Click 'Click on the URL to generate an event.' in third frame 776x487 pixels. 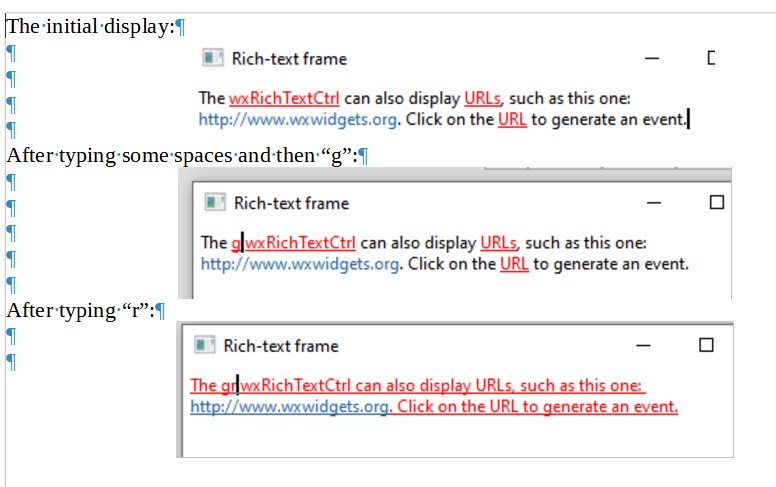click(537, 407)
